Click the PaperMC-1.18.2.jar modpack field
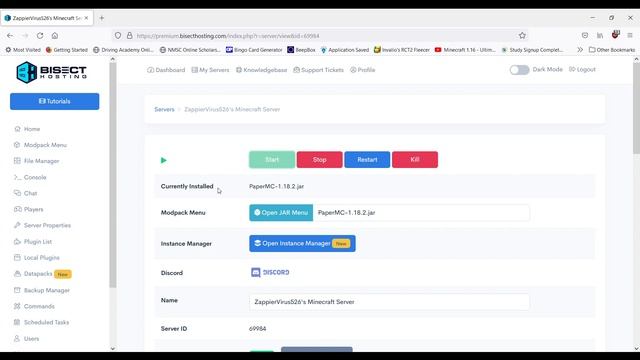The image size is (640, 360). (x=421, y=213)
